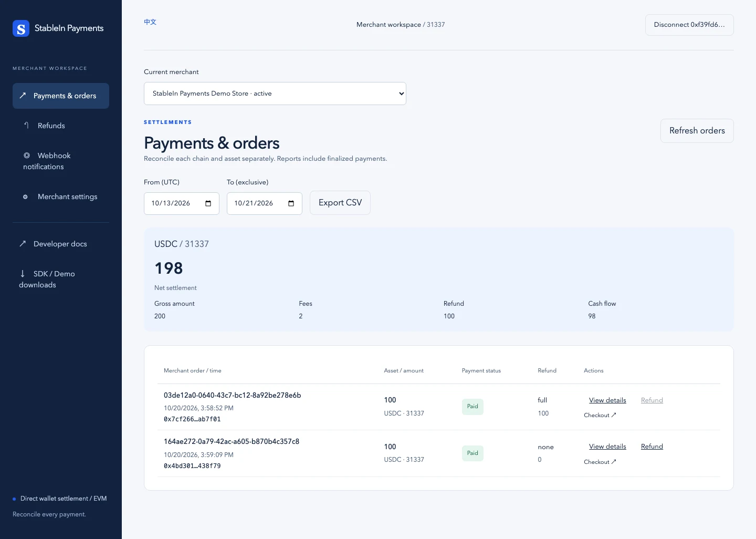The width and height of the screenshot is (756, 539).
Task: Open Developer docs link
Action: click(x=61, y=244)
